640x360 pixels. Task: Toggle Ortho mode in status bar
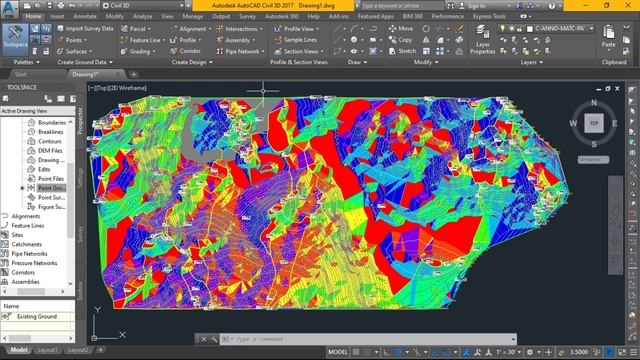click(387, 352)
